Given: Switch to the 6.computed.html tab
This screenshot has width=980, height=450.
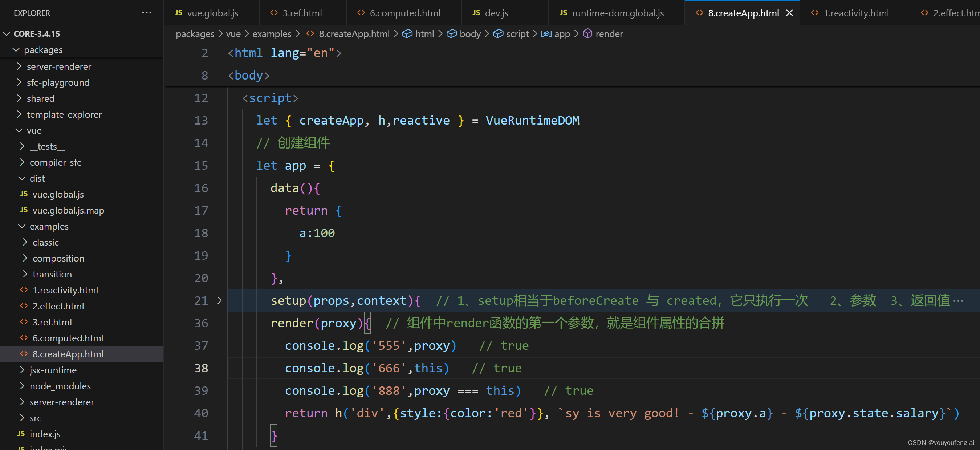Looking at the screenshot, I should pos(404,13).
